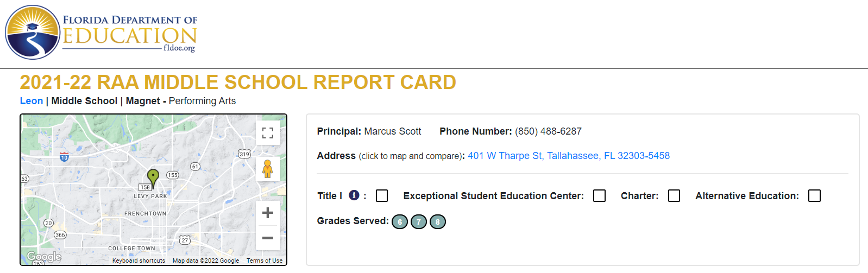The height and width of the screenshot is (273, 868).
Task: Open the 401 W Tharpe St address link
Action: coord(569,156)
